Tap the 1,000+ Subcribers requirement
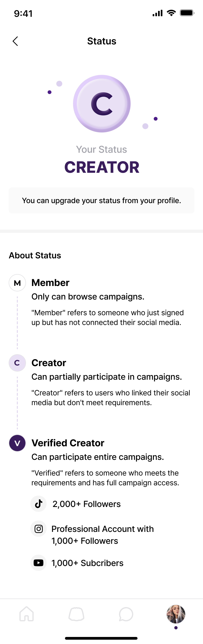The image size is (203, 644). (x=87, y=563)
